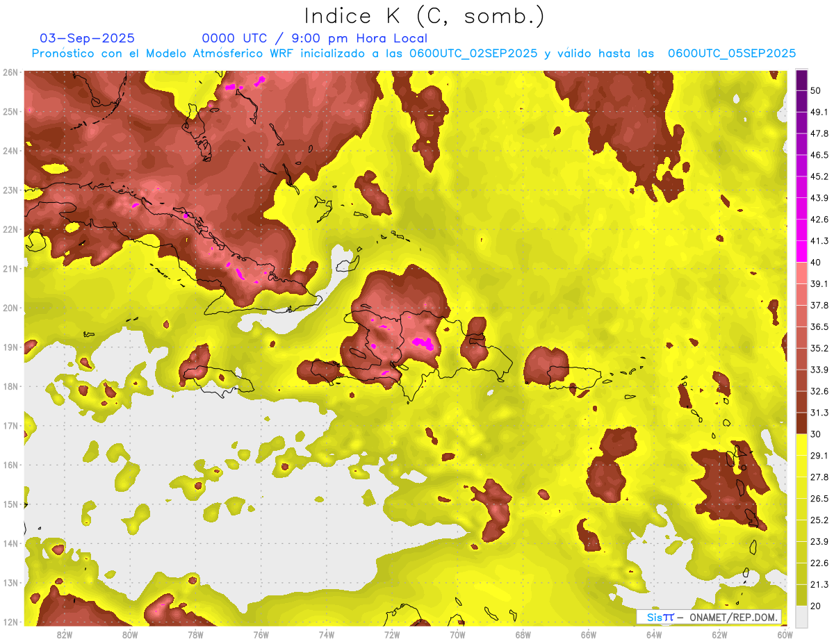
Task: Click the 72W longitude axis label
Action: (x=392, y=634)
